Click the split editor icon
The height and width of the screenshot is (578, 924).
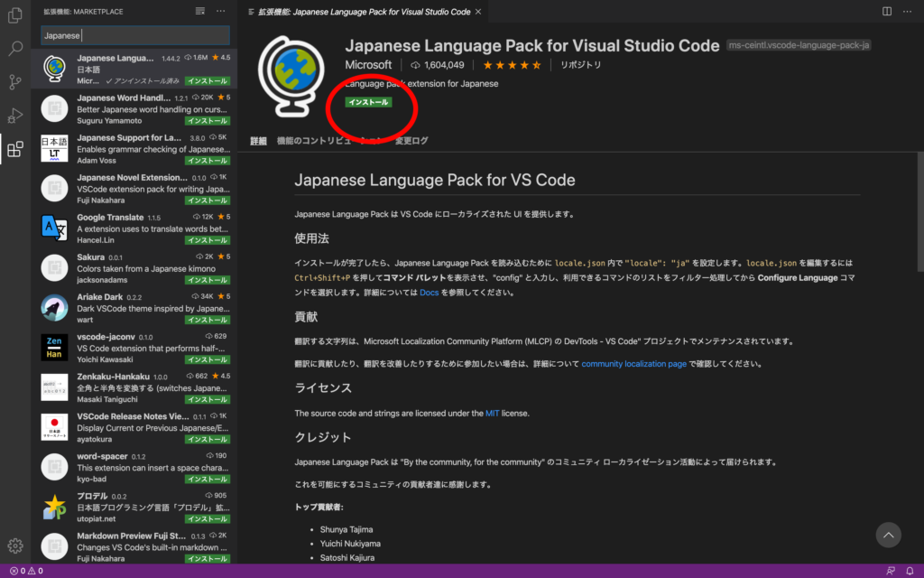(887, 11)
